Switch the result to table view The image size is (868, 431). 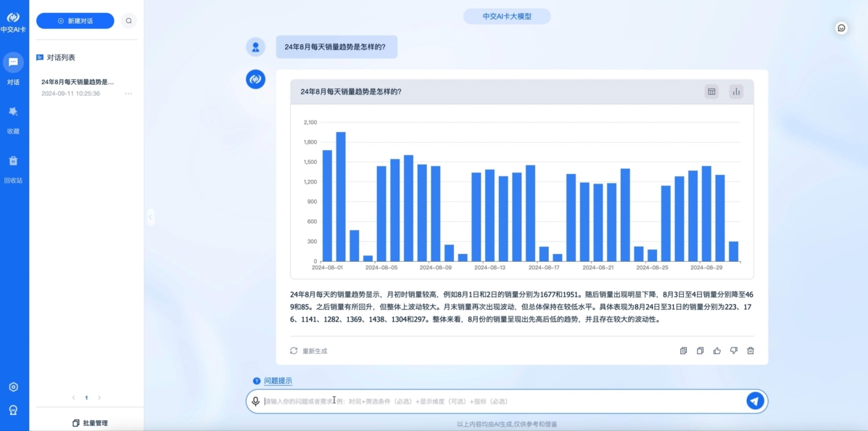pos(711,91)
